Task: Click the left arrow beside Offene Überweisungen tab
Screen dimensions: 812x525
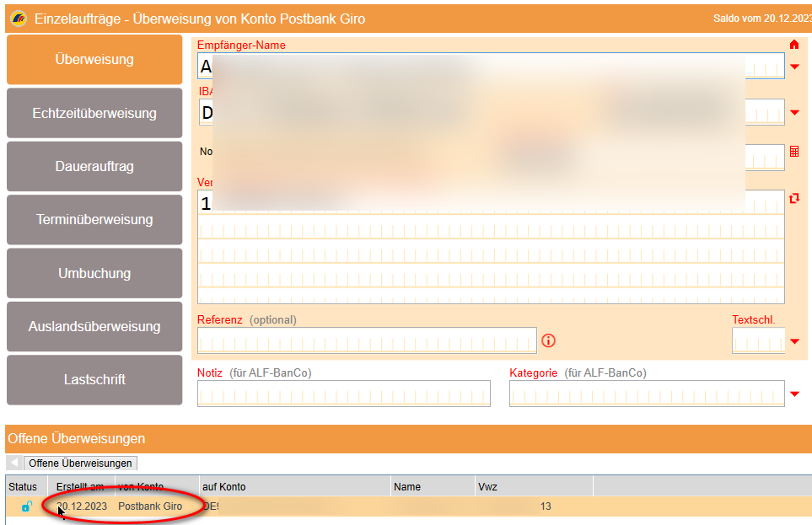Action: pyautogui.click(x=13, y=463)
